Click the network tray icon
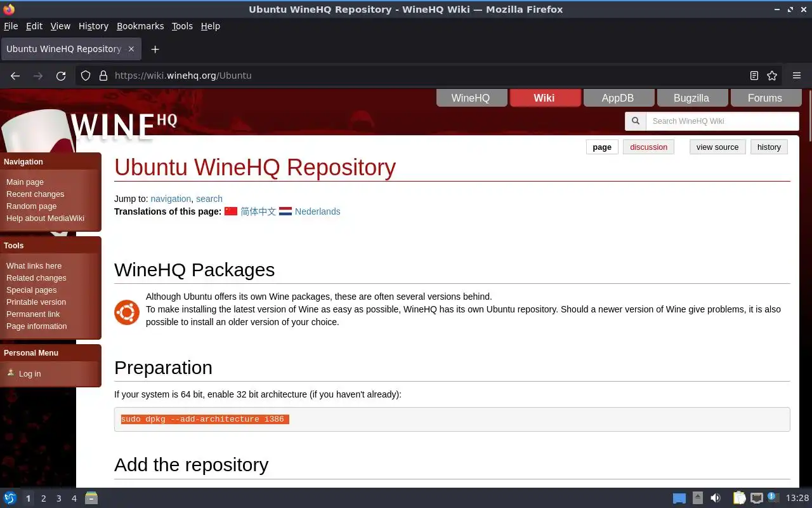The width and height of the screenshot is (812, 508). click(756, 498)
